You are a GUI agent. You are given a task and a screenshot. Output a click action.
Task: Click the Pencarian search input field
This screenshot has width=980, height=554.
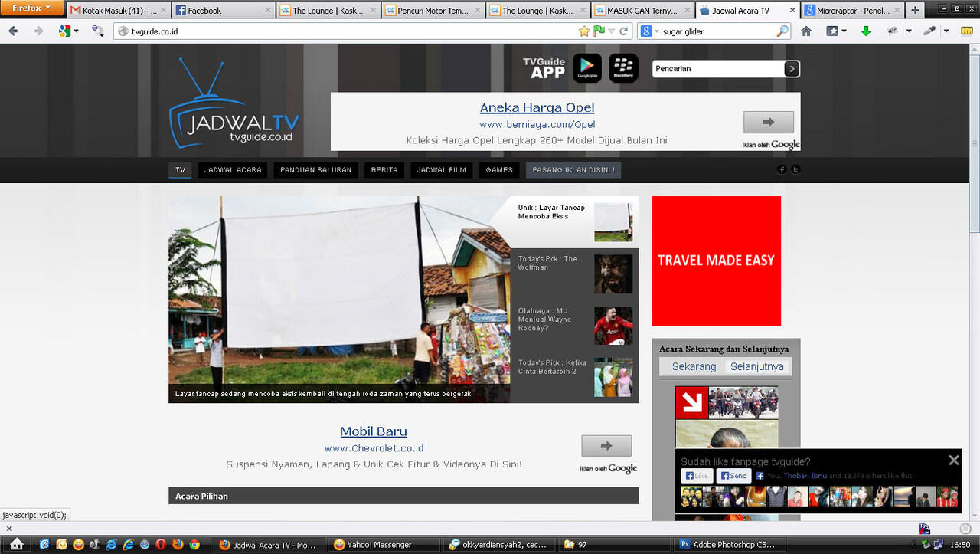tap(718, 69)
